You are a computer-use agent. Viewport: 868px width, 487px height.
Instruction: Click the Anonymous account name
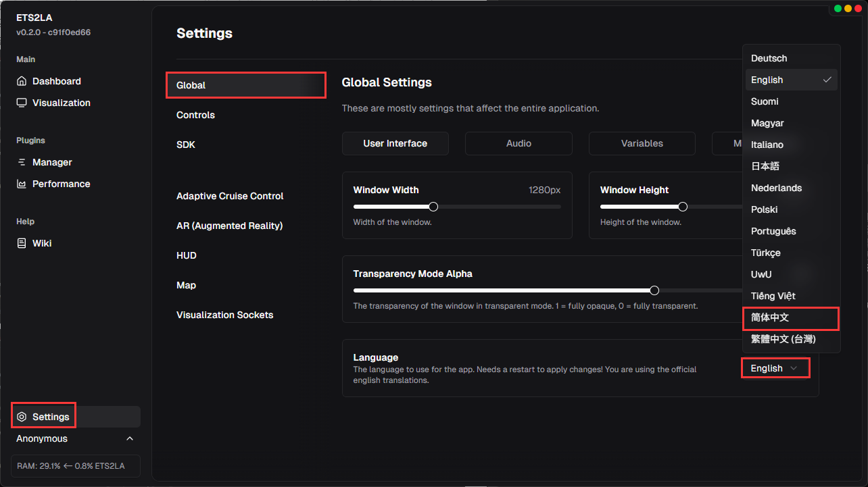click(x=42, y=438)
